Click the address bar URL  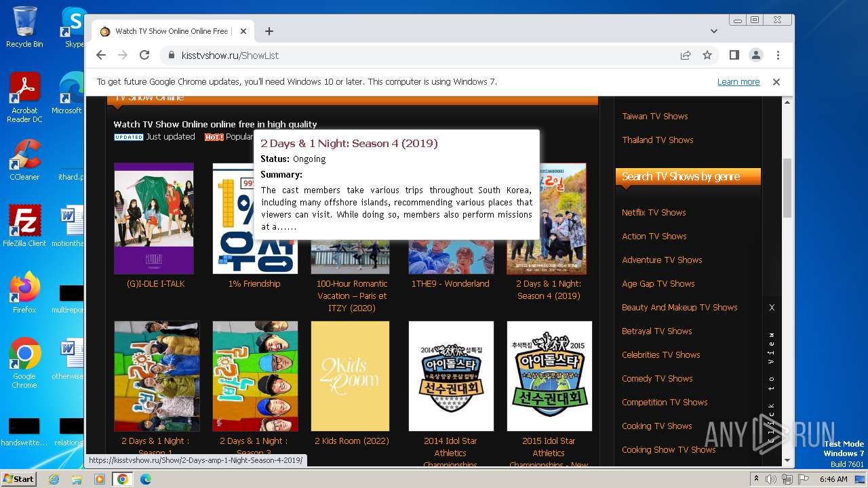pos(230,56)
